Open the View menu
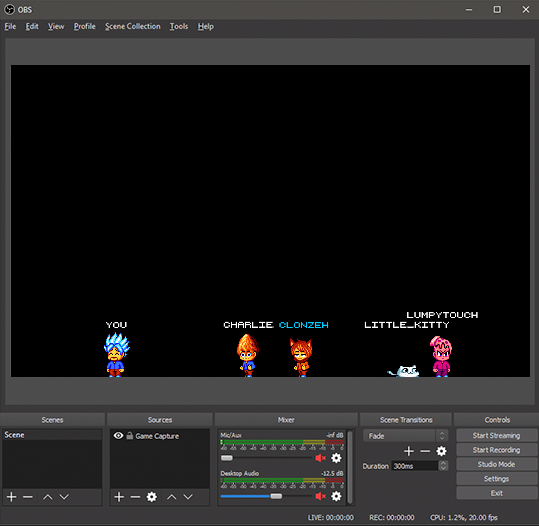Image resolution: width=539 pixels, height=526 pixels. pos(56,26)
